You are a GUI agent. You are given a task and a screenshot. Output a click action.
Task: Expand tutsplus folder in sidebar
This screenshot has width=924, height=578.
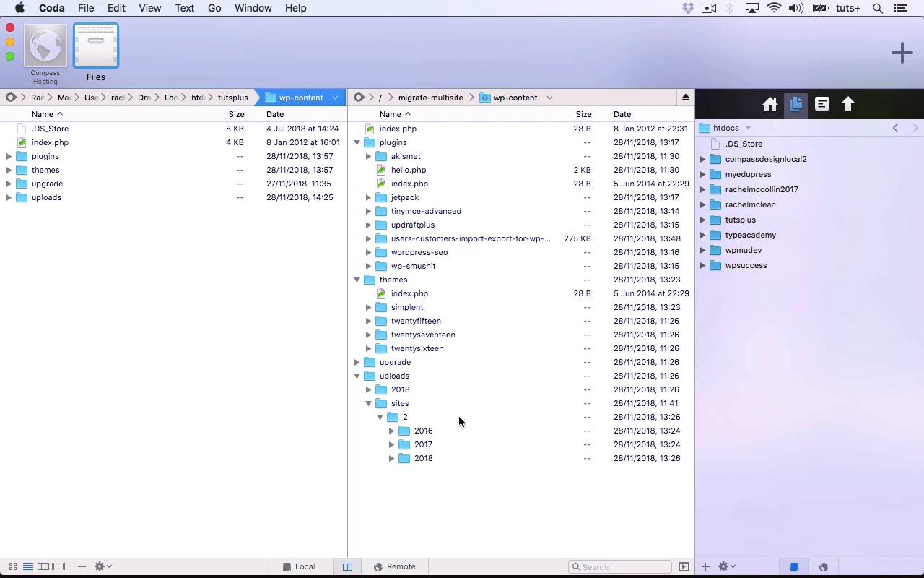[x=702, y=220]
